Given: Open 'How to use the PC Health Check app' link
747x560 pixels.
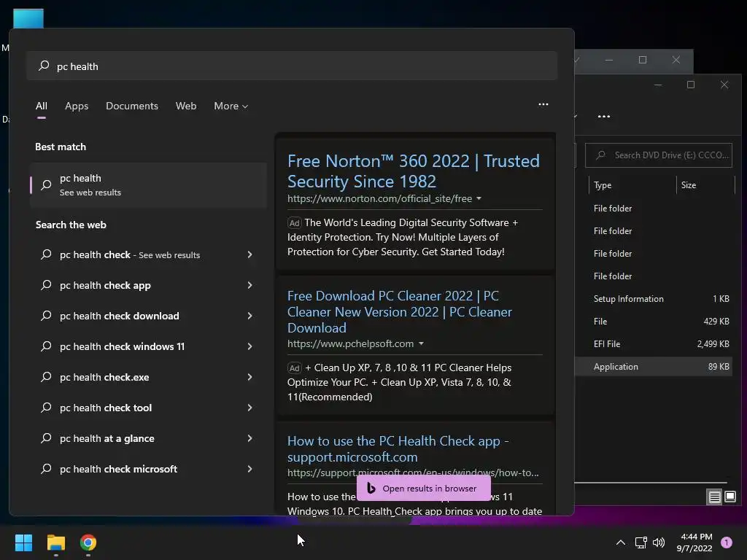Looking at the screenshot, I should click(398, 448).
